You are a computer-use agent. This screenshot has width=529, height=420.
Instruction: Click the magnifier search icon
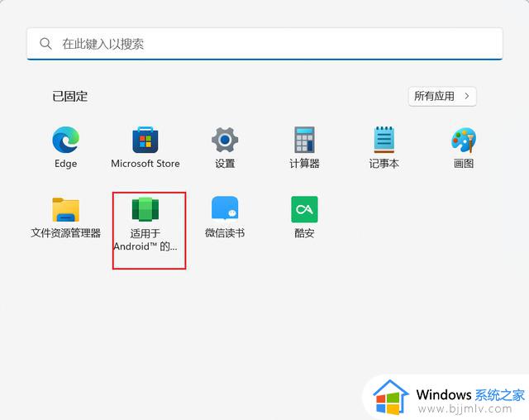[x=45, y=44]
